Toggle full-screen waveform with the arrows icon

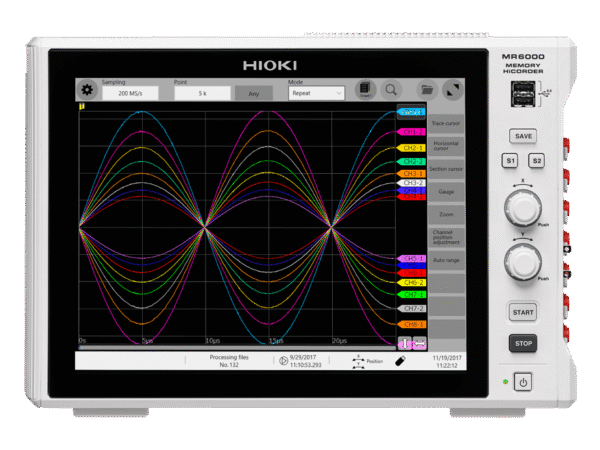453,90
